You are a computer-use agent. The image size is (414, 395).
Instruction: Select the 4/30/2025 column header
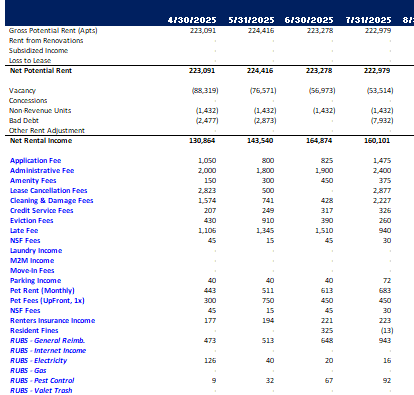pos(192,20)
